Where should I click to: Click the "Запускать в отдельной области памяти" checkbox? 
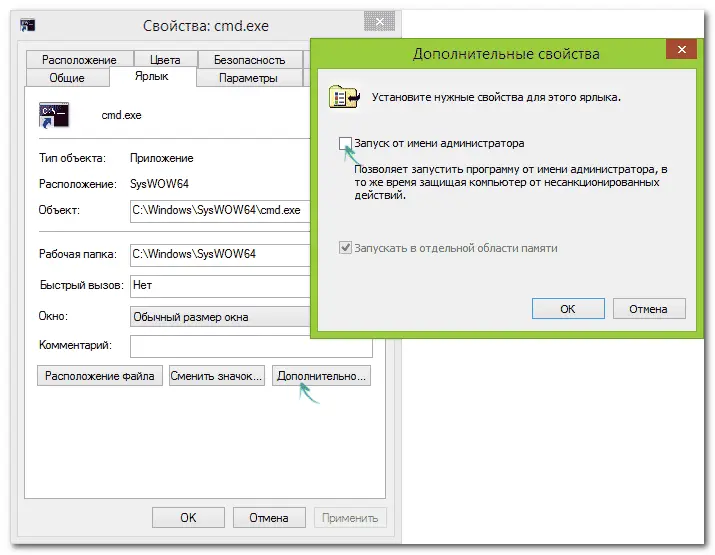pos(346,247)
